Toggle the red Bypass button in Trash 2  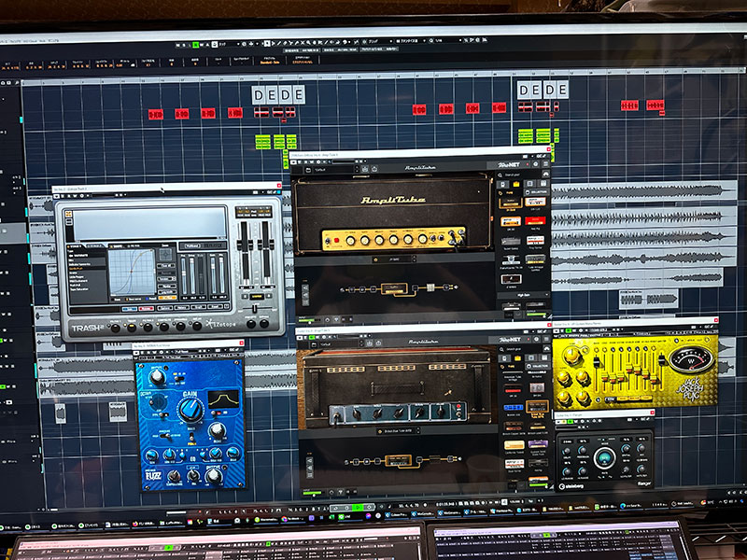point(147,309)
